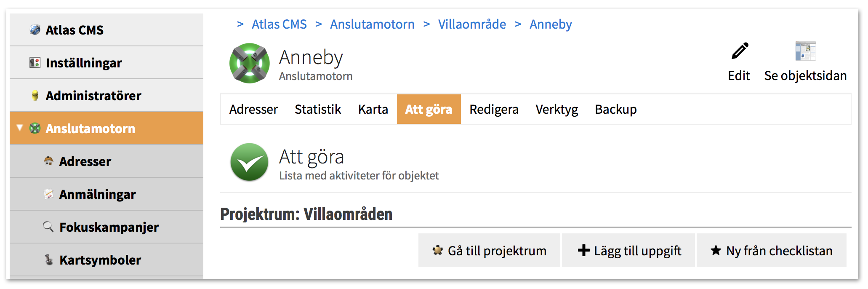Select the Verktyg tab
Image resolution: width=868 pixels, height=289 pixels.
[556, 109]
